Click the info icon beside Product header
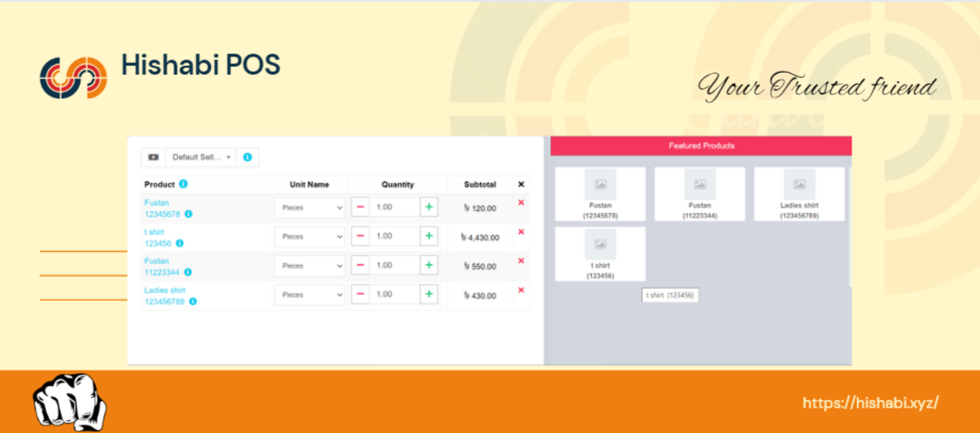 click(x=183, y=184)
